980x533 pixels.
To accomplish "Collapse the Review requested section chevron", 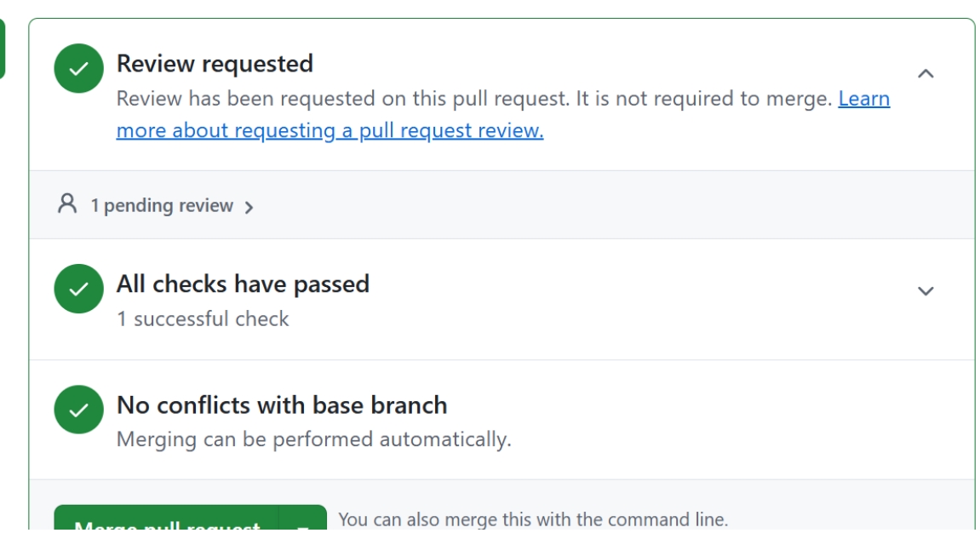I will click(x=925, y=74).
